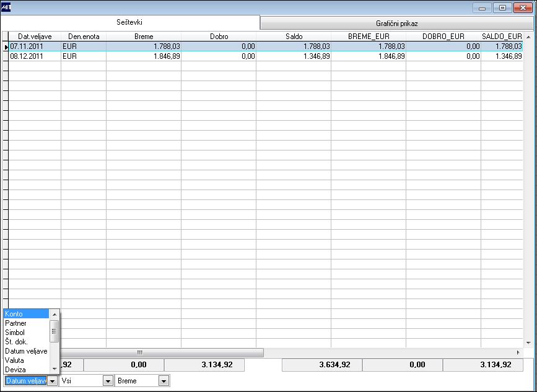537x392 pixels.
Task: Sort by the Breme column header
Action: (144, 37)
